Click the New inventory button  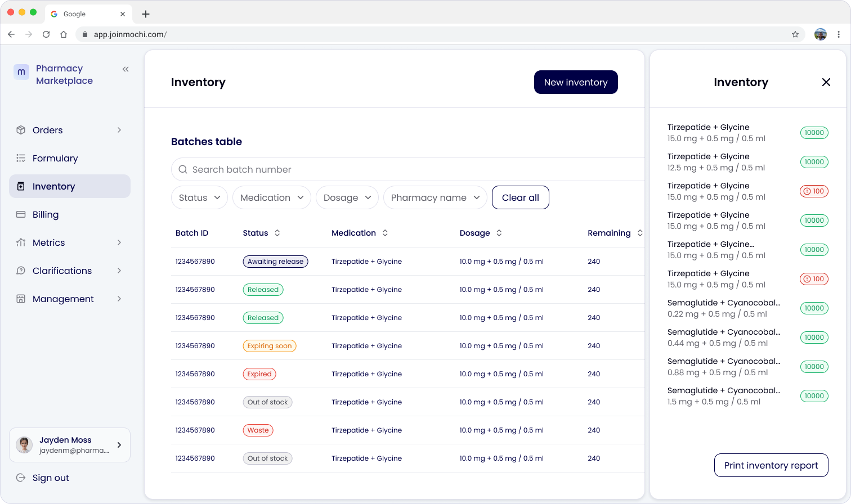click(576, 82)
